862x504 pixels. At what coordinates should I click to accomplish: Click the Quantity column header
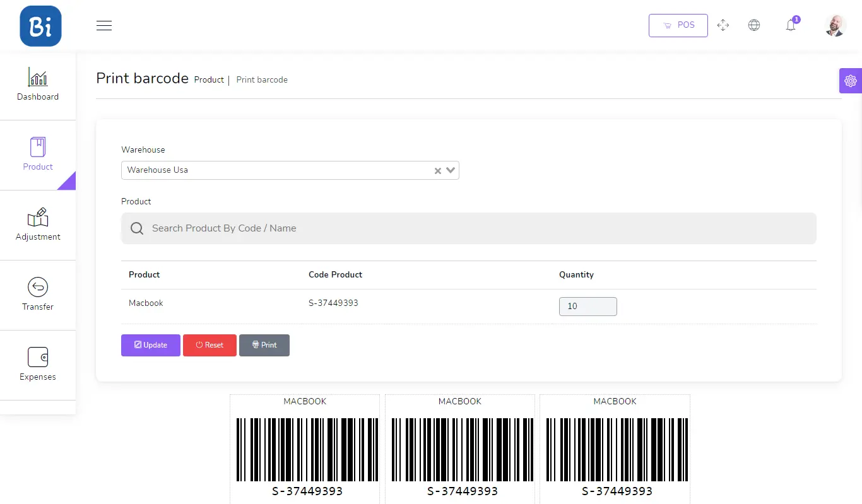(576, 275)
